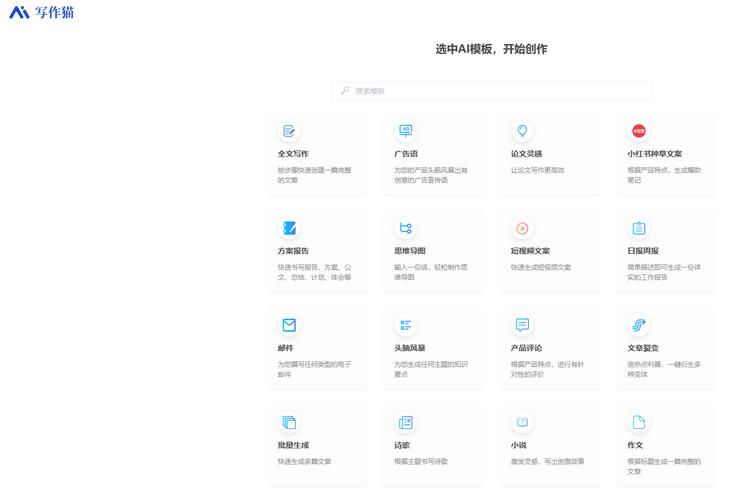This screenshot has width=745, height=500.
Task: Select the 诗歌 title text
Action: tap(402, 445)
